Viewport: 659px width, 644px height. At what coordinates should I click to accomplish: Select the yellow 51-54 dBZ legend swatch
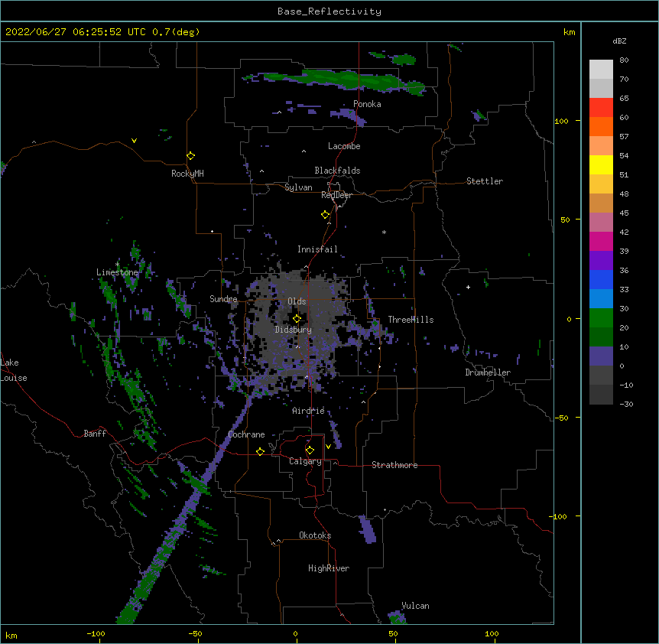click(601, 164)
